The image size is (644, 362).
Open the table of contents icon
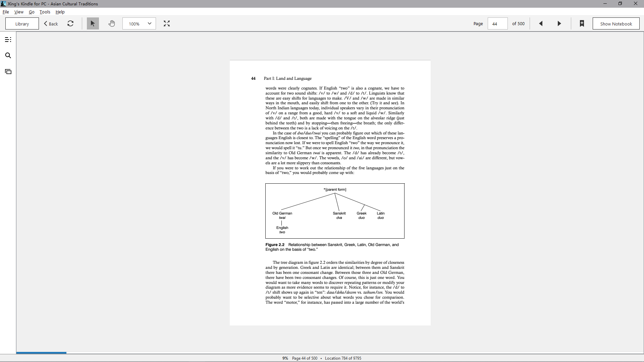[x=8, y=40]
